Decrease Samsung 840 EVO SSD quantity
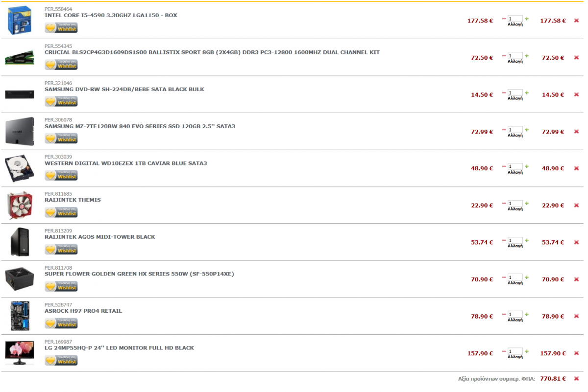 pos(504,130)
